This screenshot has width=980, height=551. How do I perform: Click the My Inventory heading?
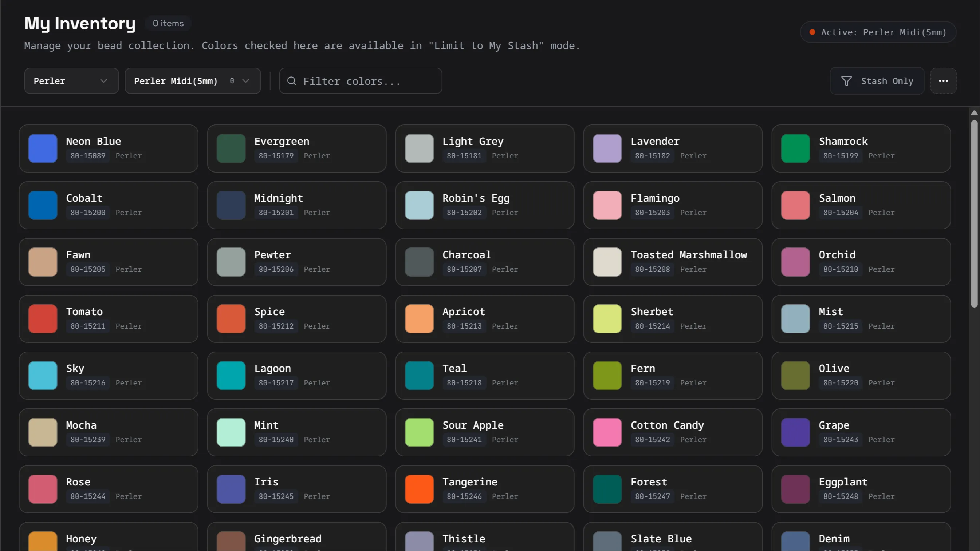click(x=79, y=23)
